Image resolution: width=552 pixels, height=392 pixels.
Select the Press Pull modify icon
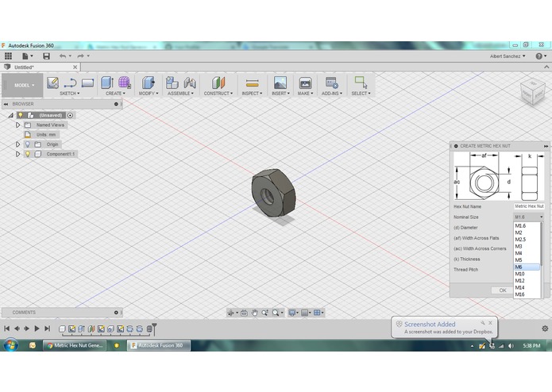click(149, 83)
